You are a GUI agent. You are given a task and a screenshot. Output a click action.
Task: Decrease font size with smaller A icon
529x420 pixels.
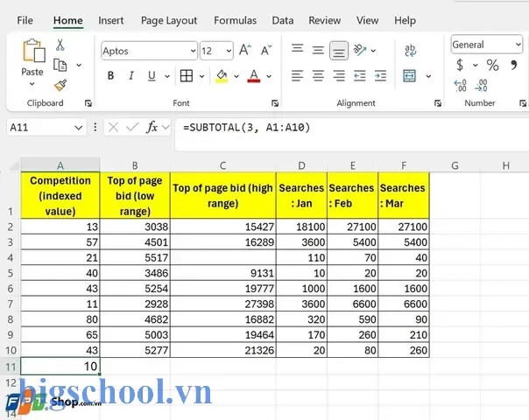coord(266,50)
